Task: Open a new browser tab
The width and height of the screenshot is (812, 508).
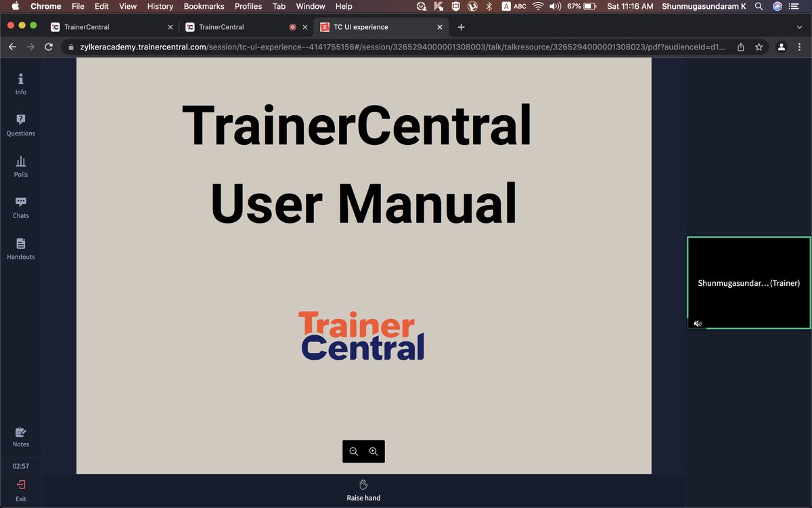Action: pyautogui.click(x=461, y=27)
